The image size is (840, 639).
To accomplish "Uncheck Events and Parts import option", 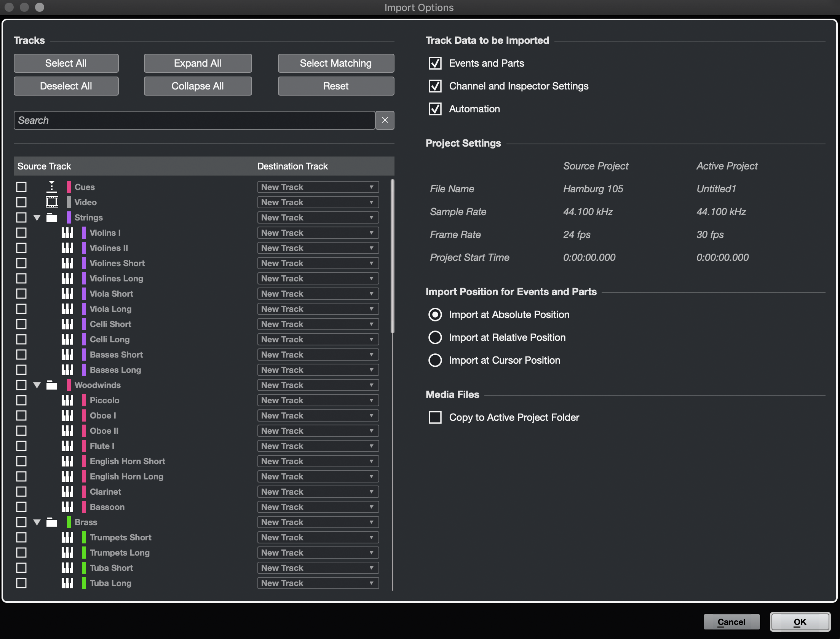I will point(435,63).
